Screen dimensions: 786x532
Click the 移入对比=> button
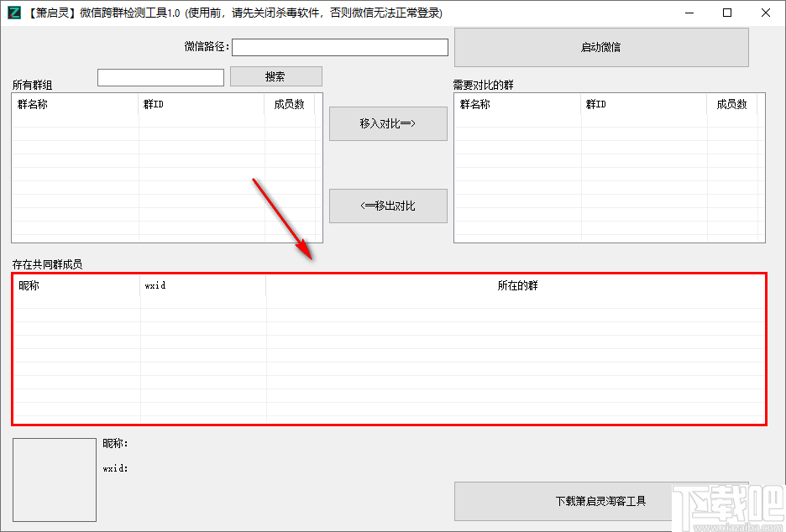coord(388,123)
